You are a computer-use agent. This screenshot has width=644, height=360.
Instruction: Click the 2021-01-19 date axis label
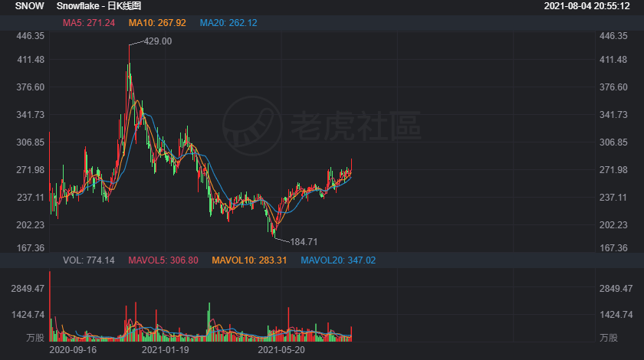coord(165,350)
